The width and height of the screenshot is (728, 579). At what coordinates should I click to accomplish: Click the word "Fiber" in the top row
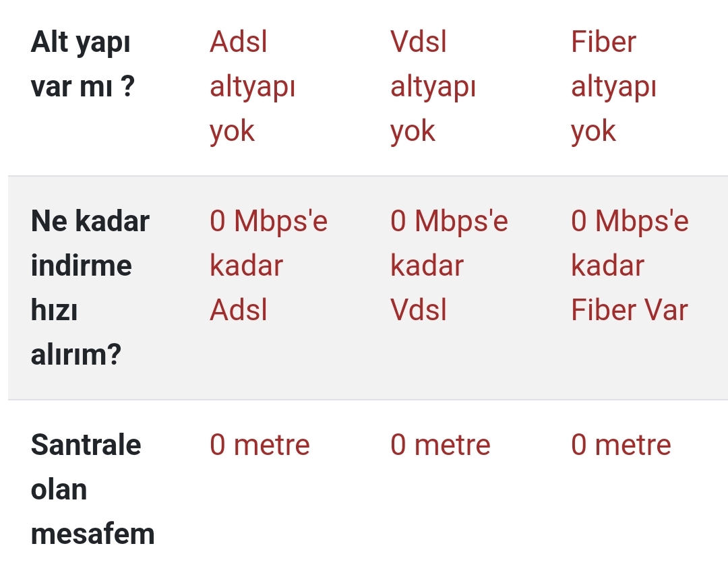tap(603, 42)
